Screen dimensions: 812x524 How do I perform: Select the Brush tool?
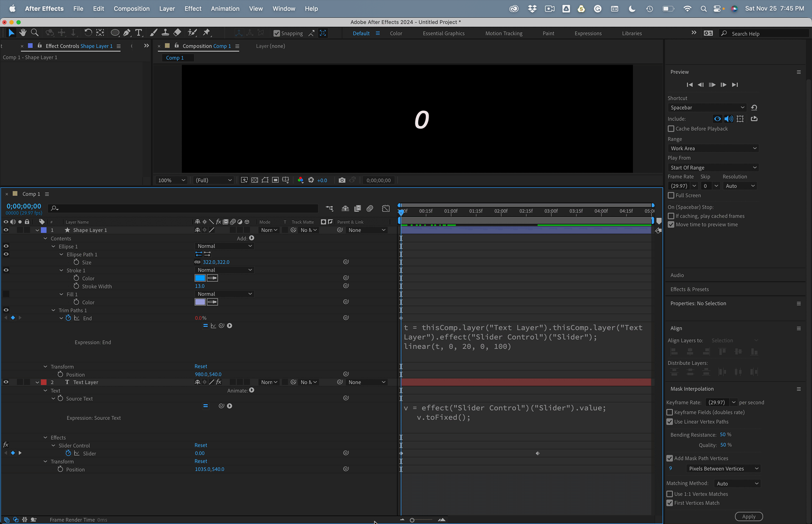coord(153,32)
